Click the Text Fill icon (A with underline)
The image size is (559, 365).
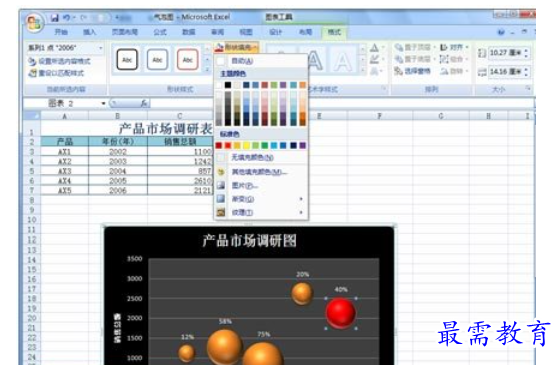(x=374, y=48)
